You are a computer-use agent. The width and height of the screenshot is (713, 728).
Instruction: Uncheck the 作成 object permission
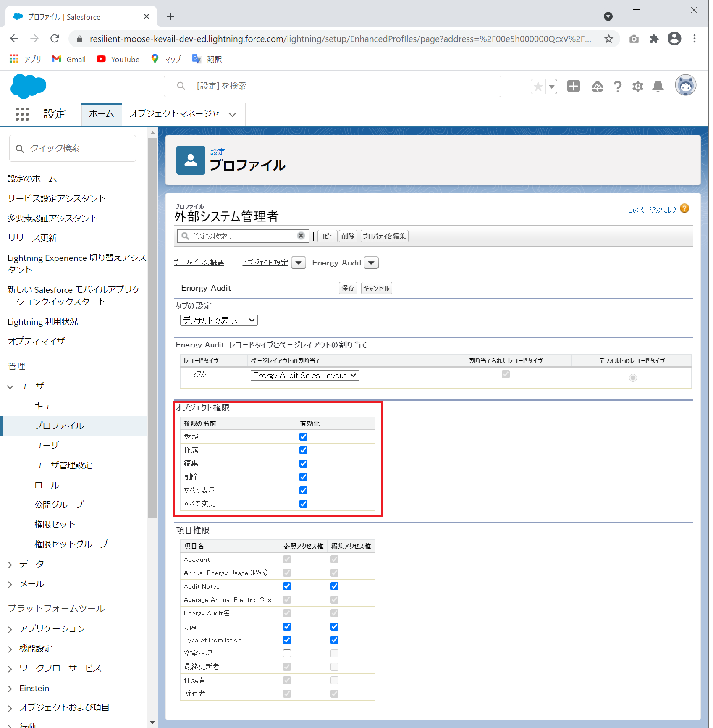(303, 450)
